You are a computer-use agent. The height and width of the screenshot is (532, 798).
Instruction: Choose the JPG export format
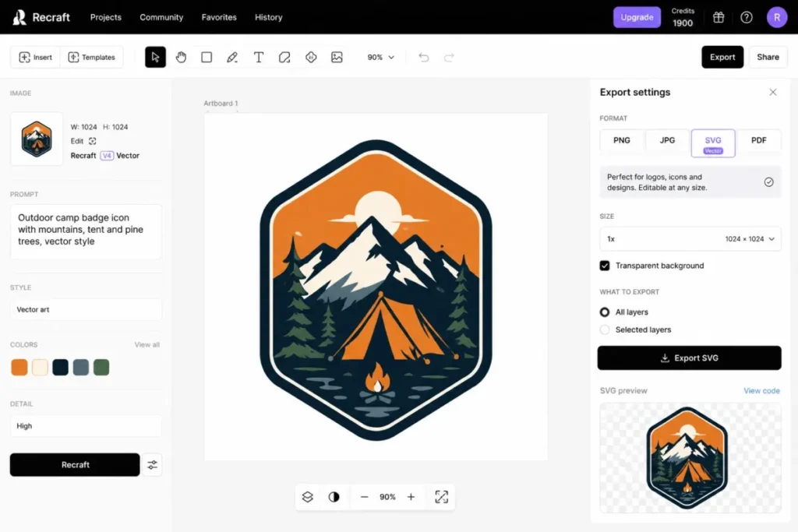click(667, 140)
